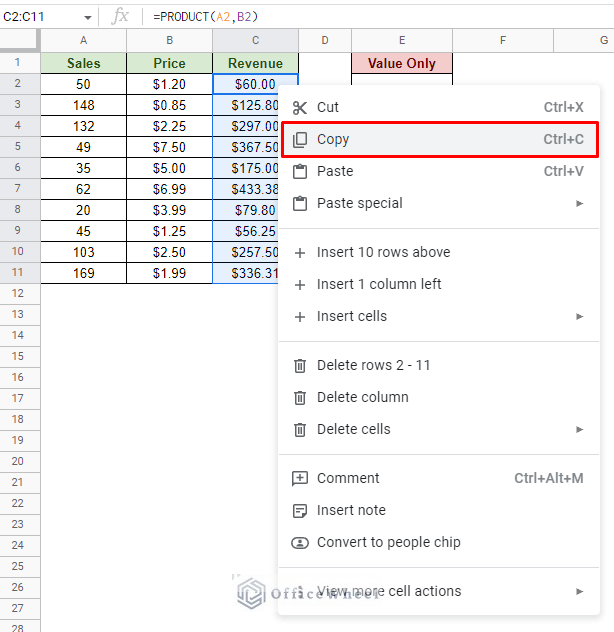Screen dimensions: 614x632
Task: Click plus icon for Insert 1 column left
Action: [300, 285]
